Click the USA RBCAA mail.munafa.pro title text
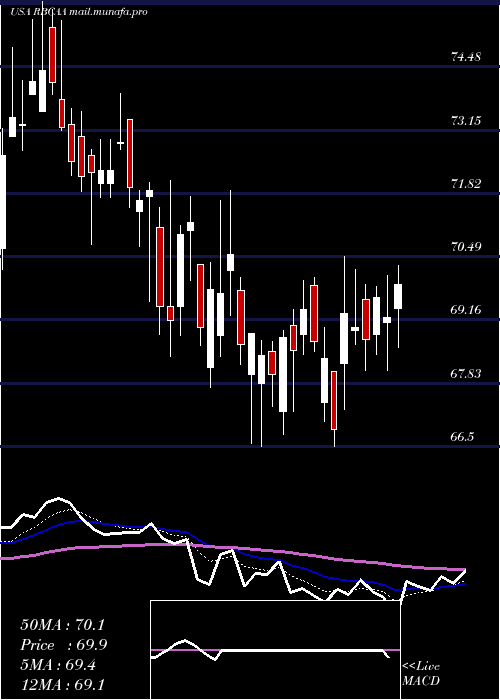Screen dimensions: 500x700 79,12
